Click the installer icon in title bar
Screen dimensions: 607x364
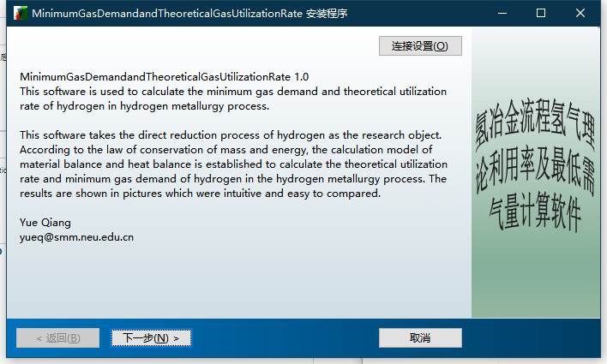[20, 13]
